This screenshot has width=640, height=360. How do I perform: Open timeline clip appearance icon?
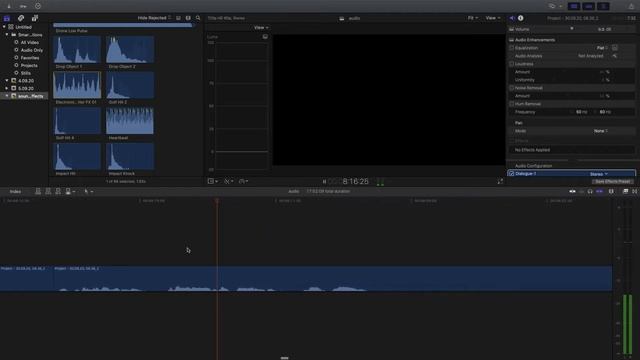[611, 191]
